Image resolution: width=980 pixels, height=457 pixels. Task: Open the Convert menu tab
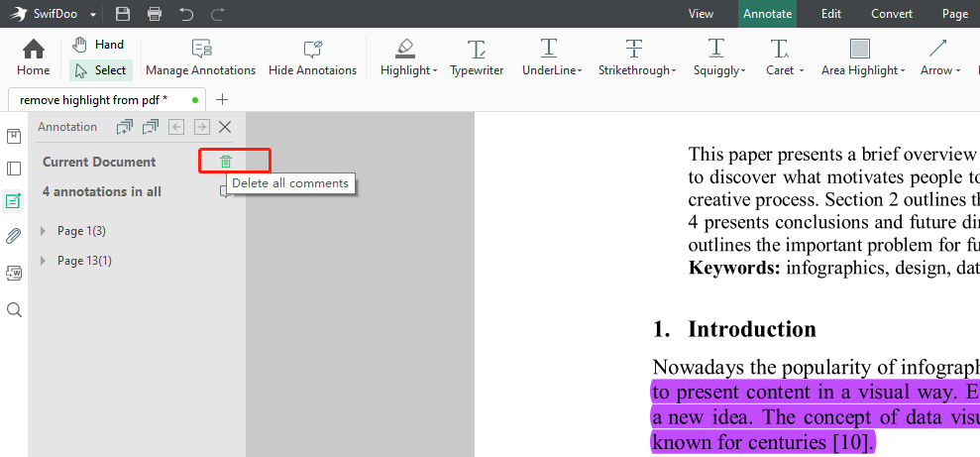(892, 14)
